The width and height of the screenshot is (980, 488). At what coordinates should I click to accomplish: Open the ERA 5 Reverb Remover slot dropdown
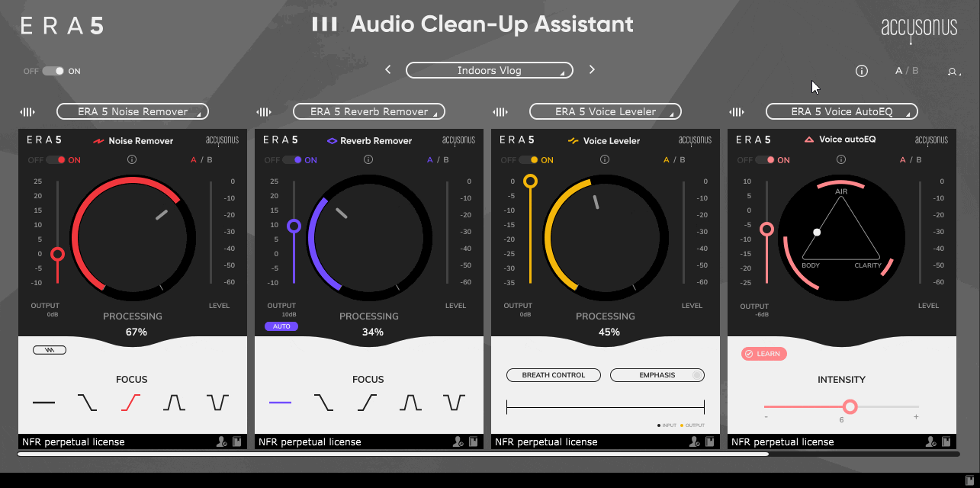coord(369,111)
